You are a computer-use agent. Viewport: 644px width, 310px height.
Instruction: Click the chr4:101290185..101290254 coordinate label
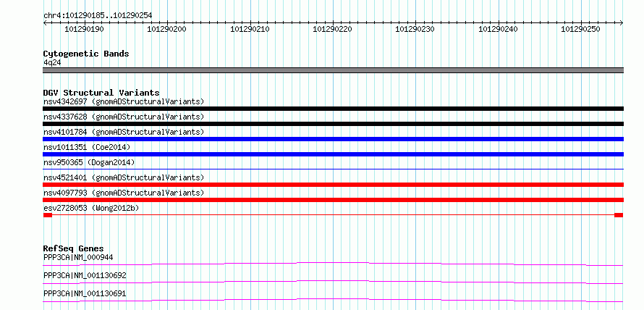98,16
